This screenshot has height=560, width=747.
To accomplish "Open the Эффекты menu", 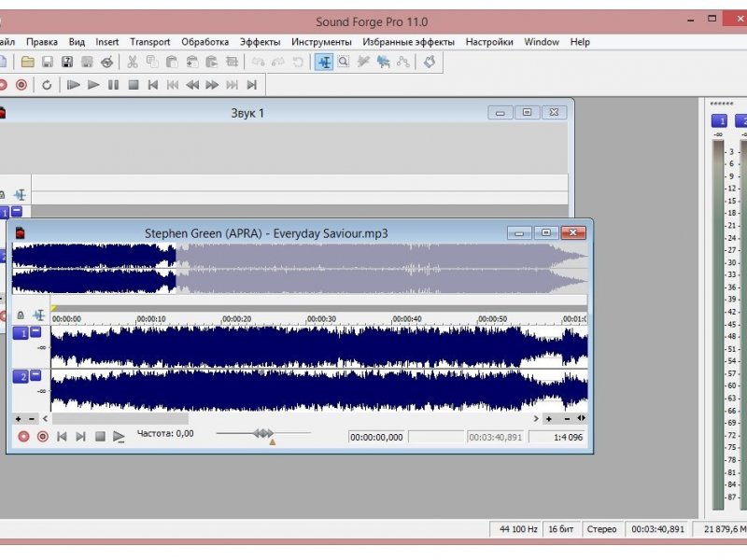I will coord(261,42).
